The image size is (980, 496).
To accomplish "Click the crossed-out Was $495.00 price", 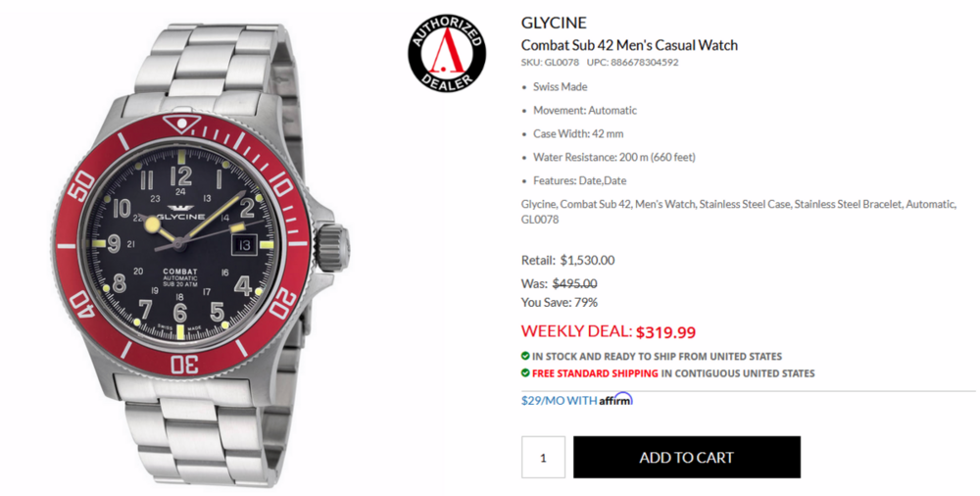I will [574, 283].
